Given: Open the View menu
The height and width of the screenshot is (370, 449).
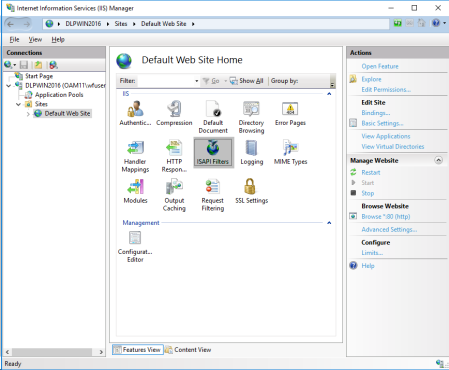Looking at the screenshot, I should [35, 40].
